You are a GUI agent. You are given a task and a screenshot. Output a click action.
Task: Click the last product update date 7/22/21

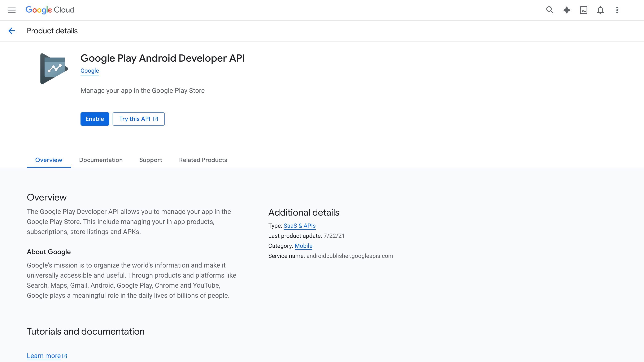pos(334,236)
